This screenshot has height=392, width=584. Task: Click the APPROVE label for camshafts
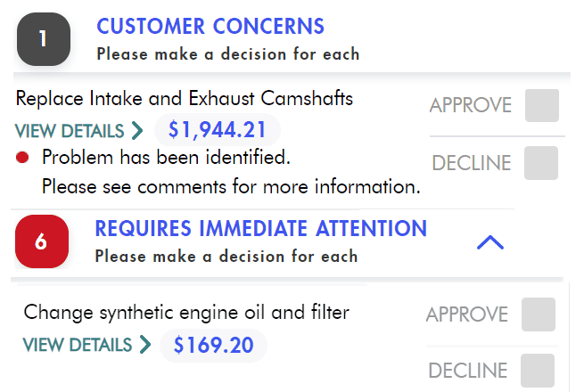tap(470, 105)
